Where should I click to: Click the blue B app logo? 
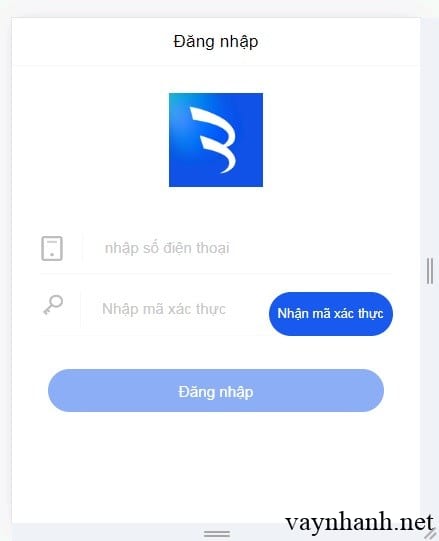coord(216,140)
